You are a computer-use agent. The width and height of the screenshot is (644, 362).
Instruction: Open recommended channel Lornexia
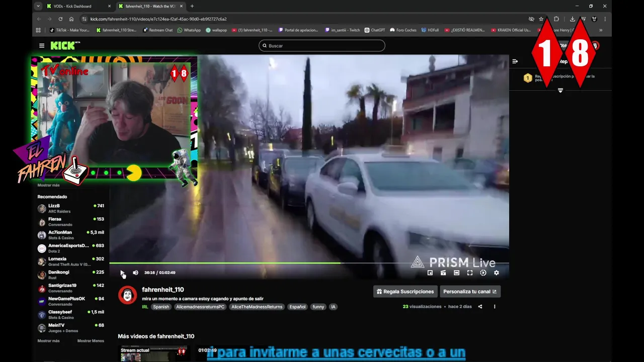pyautogui.click(x=71, y=261)
